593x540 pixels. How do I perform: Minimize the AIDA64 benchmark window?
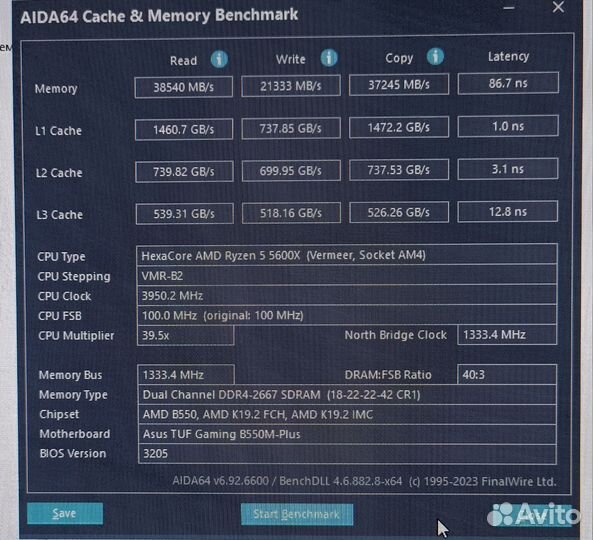click(x=509, y=8)
